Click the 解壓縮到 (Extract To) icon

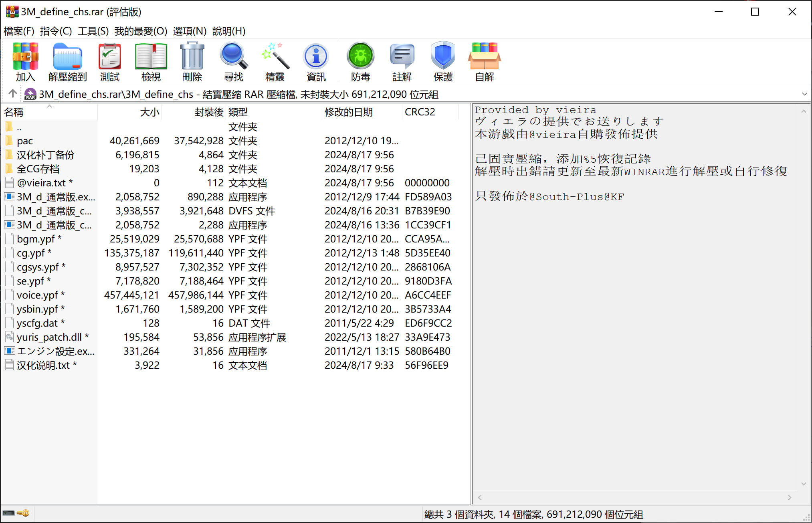coord(67,61)
